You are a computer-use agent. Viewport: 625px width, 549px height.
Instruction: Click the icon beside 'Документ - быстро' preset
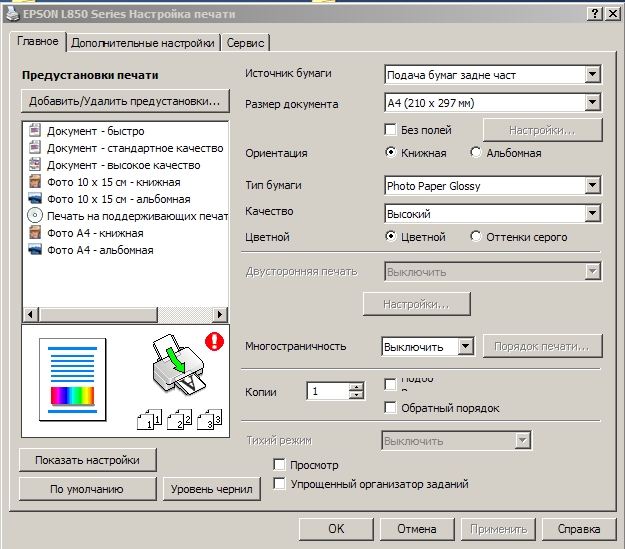(35, 130)
